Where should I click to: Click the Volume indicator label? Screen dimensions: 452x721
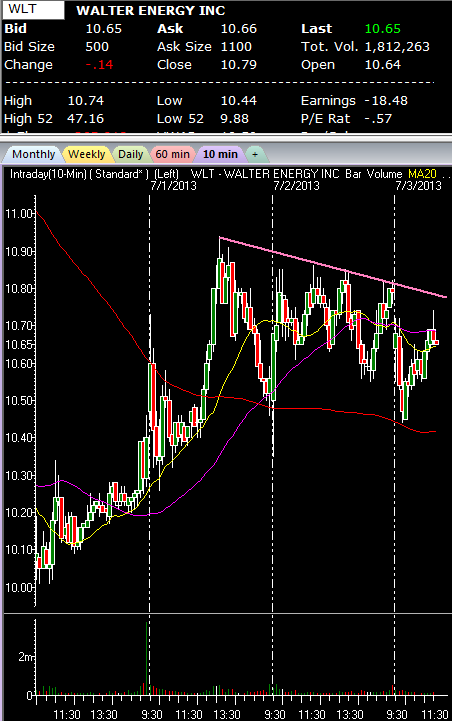click(x=384, y=174)
